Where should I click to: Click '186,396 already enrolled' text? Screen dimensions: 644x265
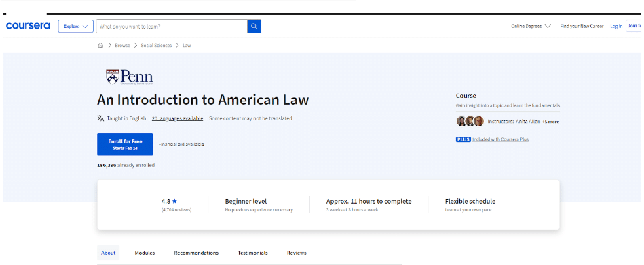tap(126, 165)
